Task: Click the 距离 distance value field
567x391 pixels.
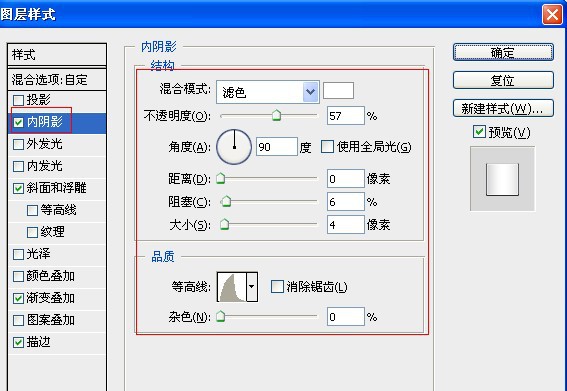Action: [x=346, y=179]
